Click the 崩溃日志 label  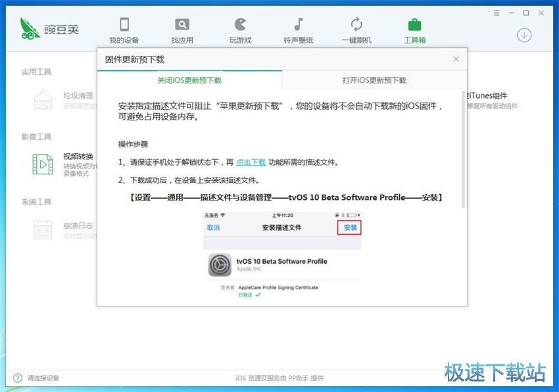pos(78,226)
